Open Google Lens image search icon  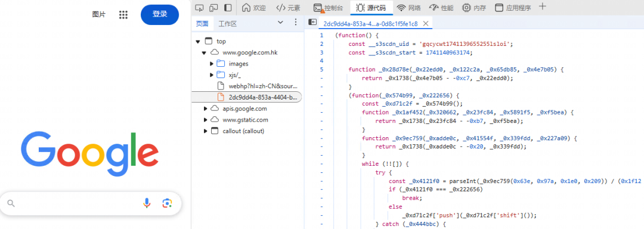coord(167,203)
